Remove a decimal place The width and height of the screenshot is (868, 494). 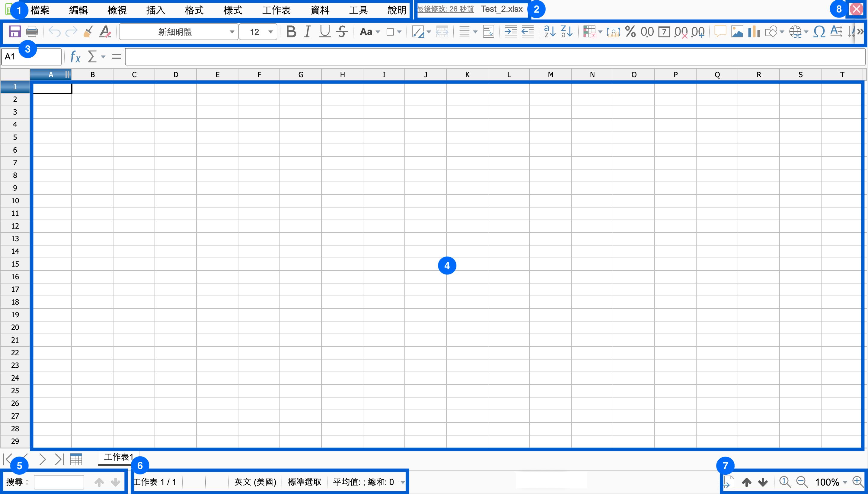click(681, 32)
